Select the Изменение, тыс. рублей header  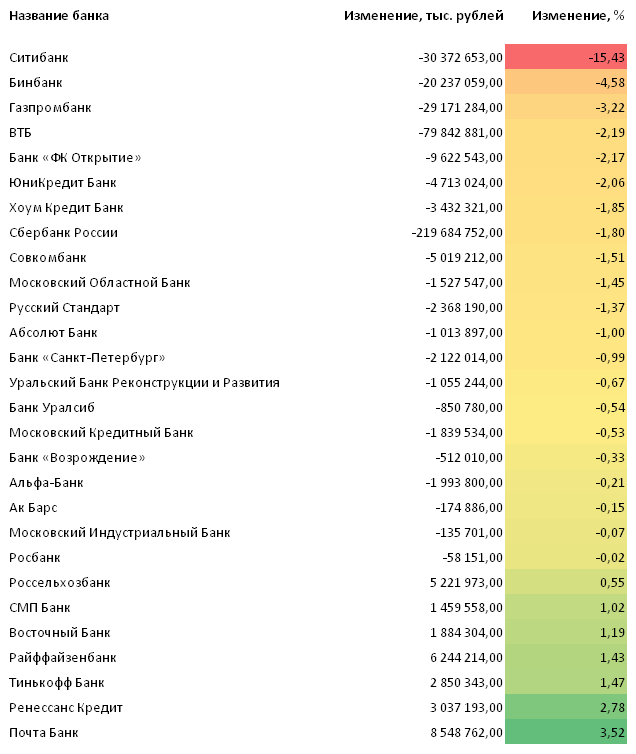424,16
